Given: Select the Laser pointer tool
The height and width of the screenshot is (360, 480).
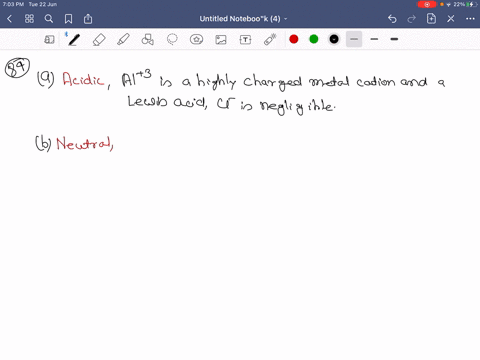Looking at the screenshot, I should (x=270, y=40).
